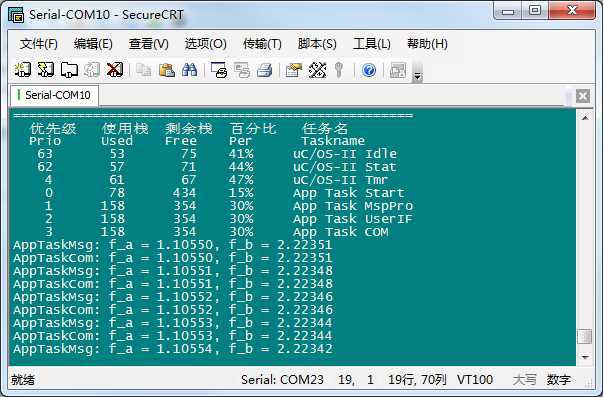The height and width of the screenshot is (397, 603).
Task: Click the Find binoculars icon
Action: (190, 70)
